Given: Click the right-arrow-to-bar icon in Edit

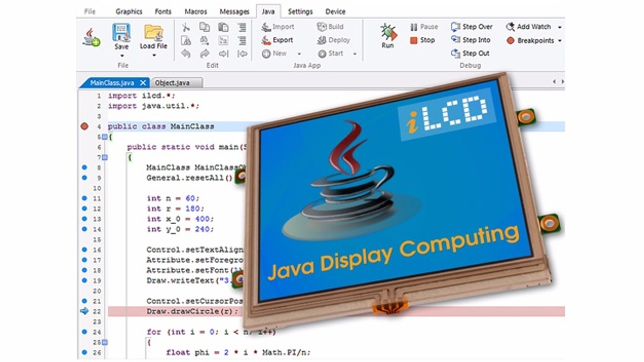Looking at the screenshot, I should pyautogui.click(x=223, y=54).
